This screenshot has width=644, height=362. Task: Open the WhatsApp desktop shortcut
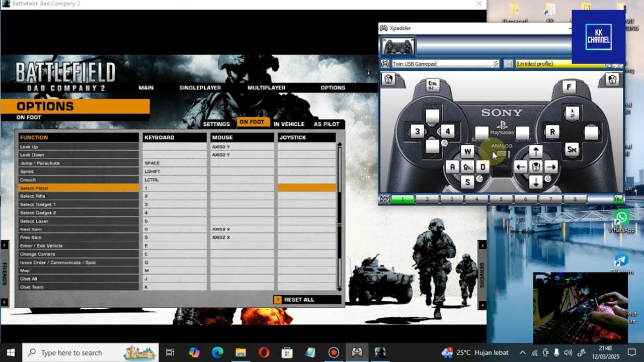pyautogui.click(x=622, y=222)
